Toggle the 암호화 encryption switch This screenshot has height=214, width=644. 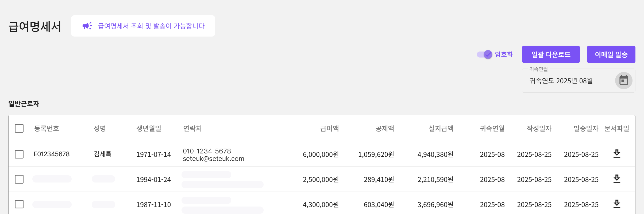pyautogui.click(x=484, y=54)
